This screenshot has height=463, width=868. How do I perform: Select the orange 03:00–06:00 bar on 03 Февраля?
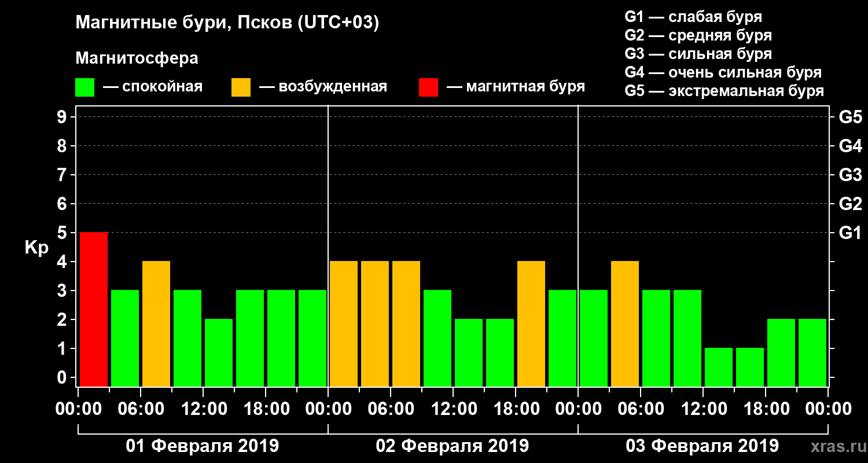(625, 324)
